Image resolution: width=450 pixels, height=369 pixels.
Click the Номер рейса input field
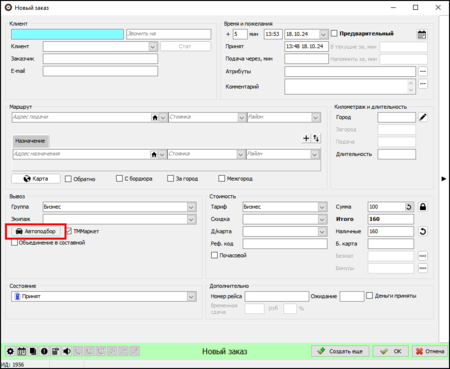(277, 296)
